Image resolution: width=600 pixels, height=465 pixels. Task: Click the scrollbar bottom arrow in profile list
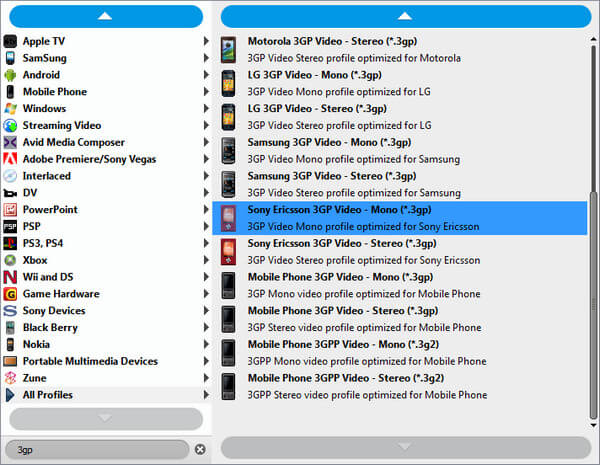(x=593, y=425)
